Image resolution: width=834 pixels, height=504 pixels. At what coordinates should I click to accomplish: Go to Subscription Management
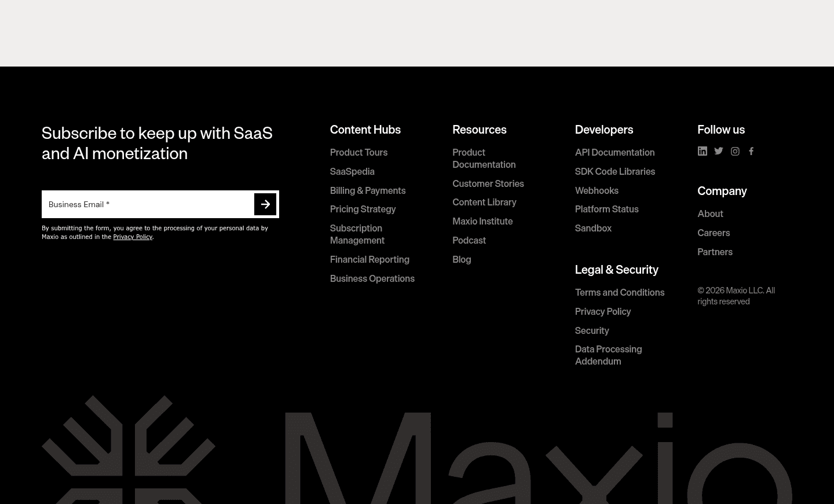[357, 234]
